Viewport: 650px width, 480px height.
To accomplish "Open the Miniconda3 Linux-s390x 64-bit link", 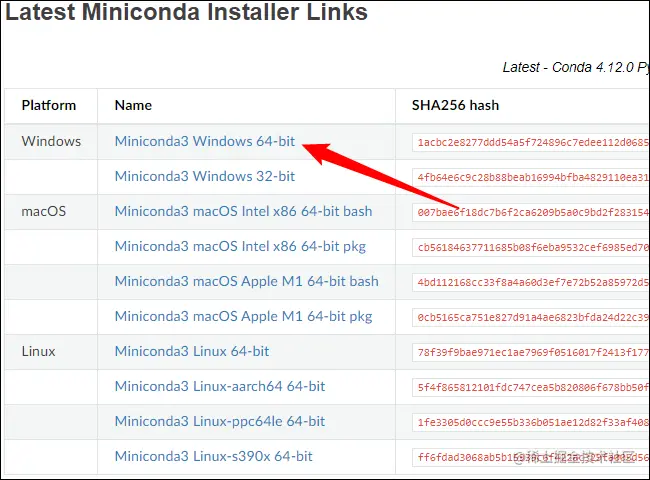I will tap(213, 456).
